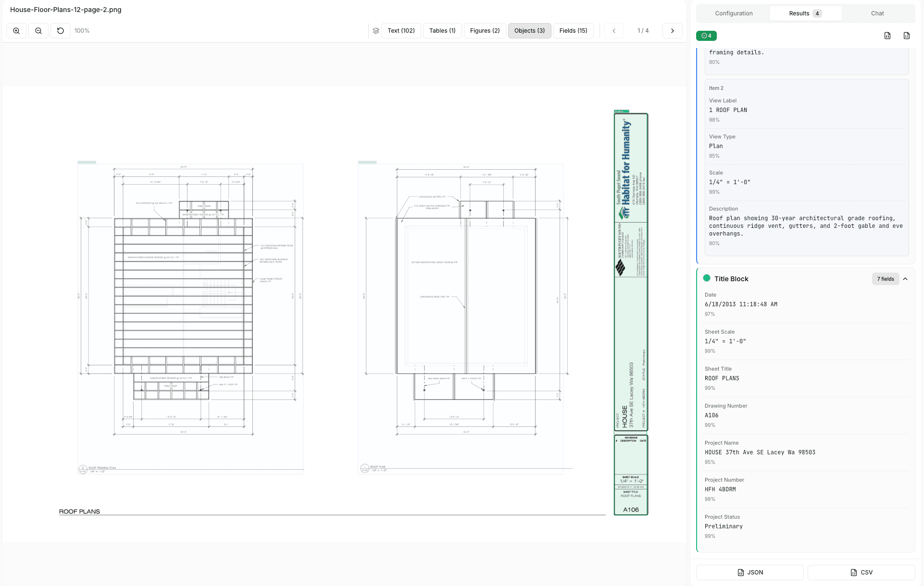Click the 7 fields badge
This screenshot has width=924, height=586.
tap(885, 279)
